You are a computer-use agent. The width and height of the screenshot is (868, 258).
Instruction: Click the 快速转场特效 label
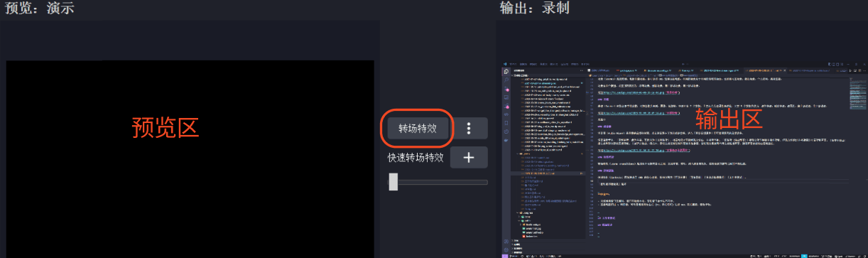[416, 157]
